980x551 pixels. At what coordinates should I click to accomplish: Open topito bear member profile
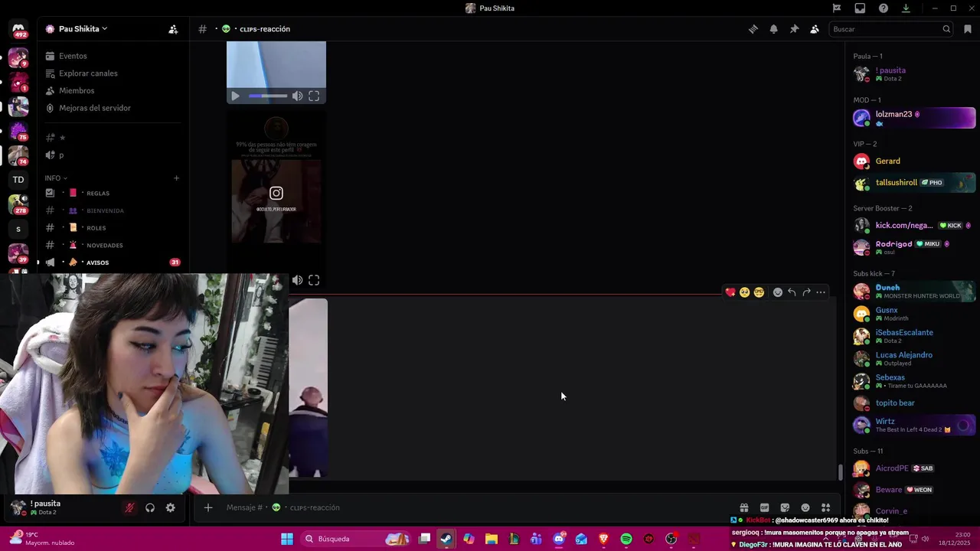[913, 403]
